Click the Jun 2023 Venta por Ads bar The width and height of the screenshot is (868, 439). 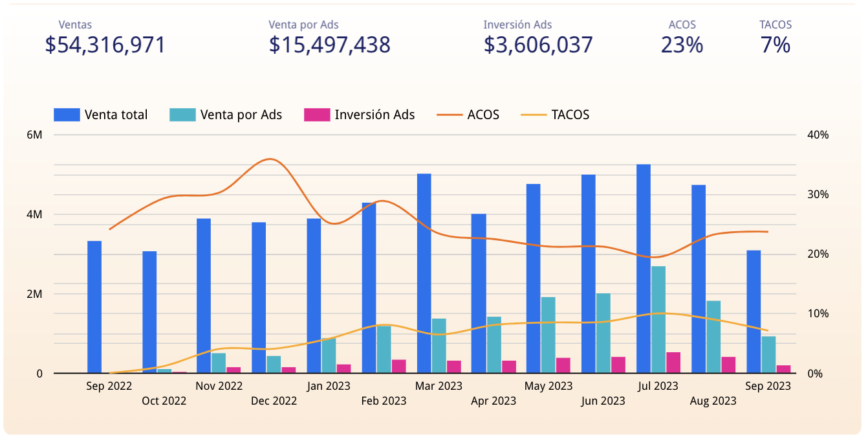[x=603, y=333]
